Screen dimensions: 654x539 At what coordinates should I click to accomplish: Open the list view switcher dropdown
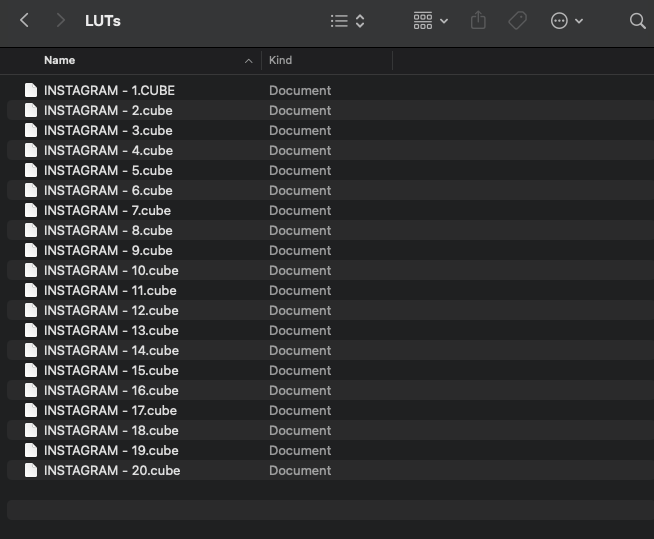347,20
